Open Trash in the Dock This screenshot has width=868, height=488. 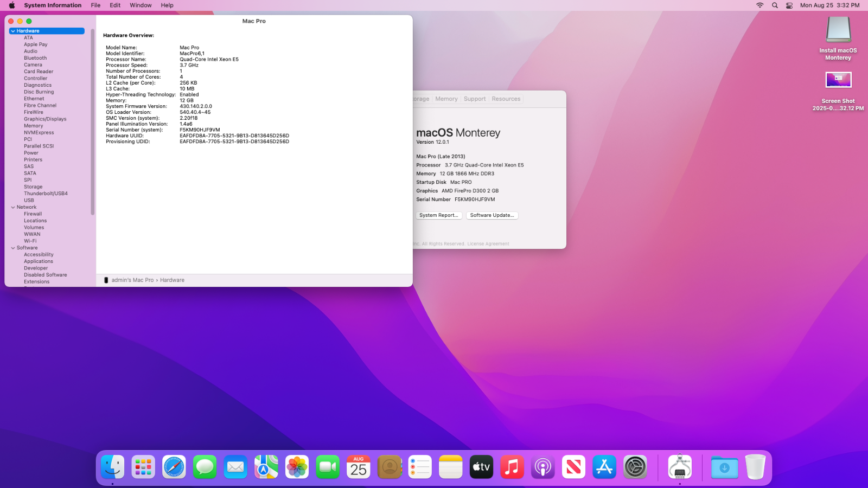(755, 467)
